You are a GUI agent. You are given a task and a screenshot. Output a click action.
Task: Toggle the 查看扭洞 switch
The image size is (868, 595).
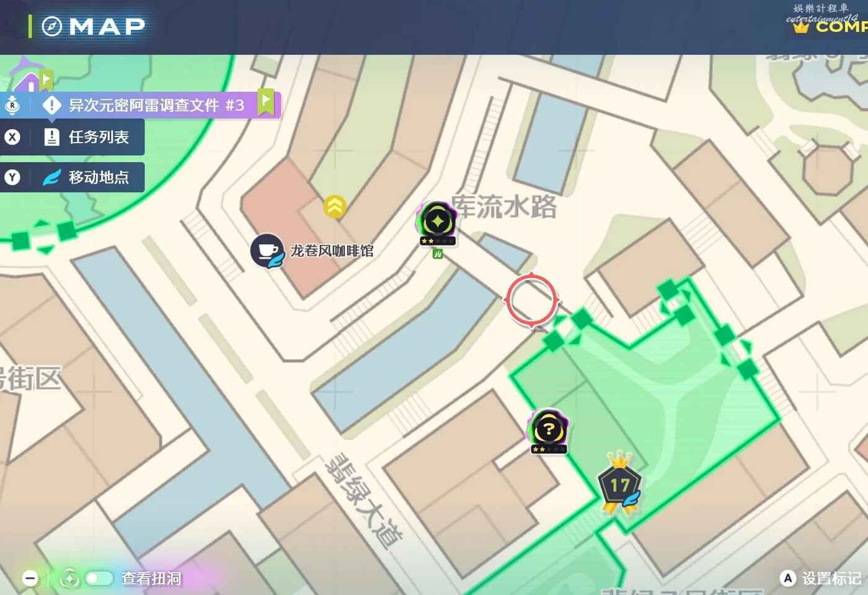pyautogui.click(x=99, y=578)
